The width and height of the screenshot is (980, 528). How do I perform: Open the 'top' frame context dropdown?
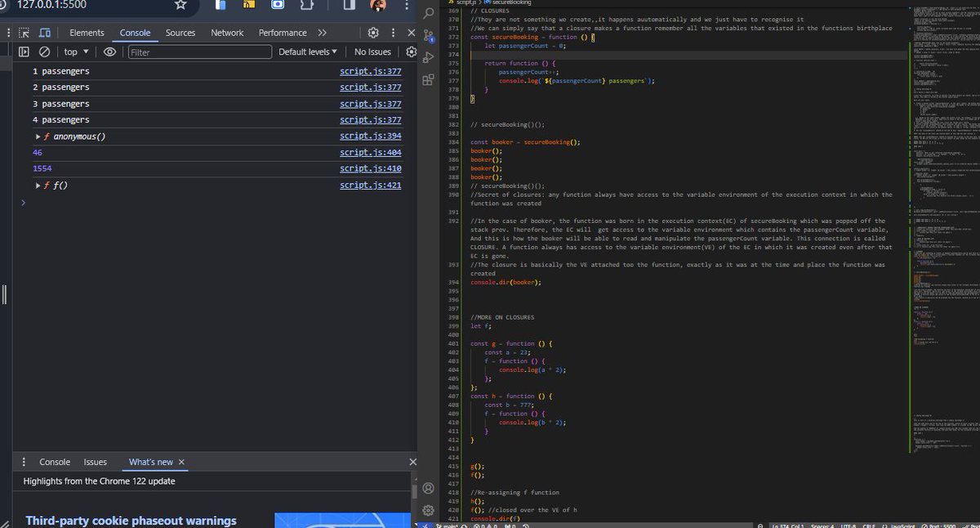coord(74,51)
